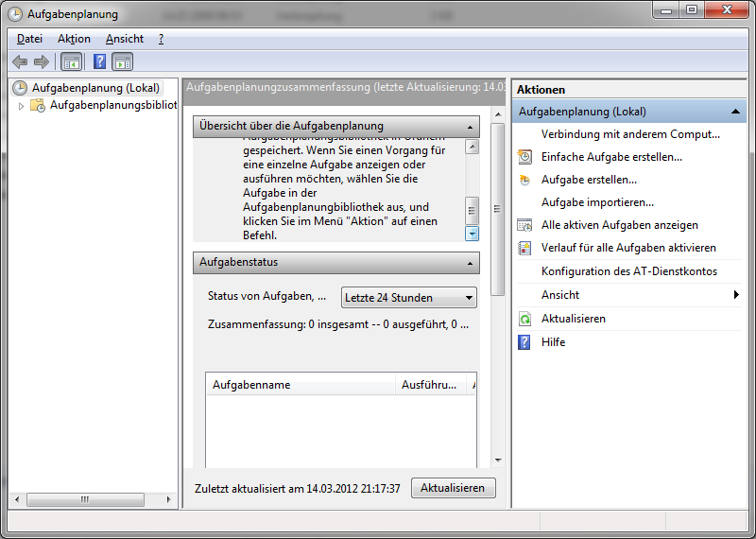Click the Alle aktiven Aufgaben anzeigen icon

pyautogui.click(x=524, y=225)
